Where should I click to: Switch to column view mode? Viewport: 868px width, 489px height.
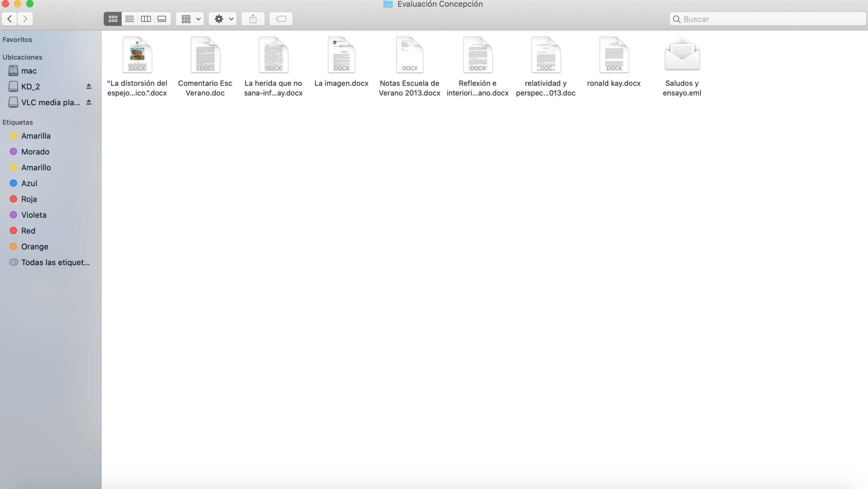[146, 19]
